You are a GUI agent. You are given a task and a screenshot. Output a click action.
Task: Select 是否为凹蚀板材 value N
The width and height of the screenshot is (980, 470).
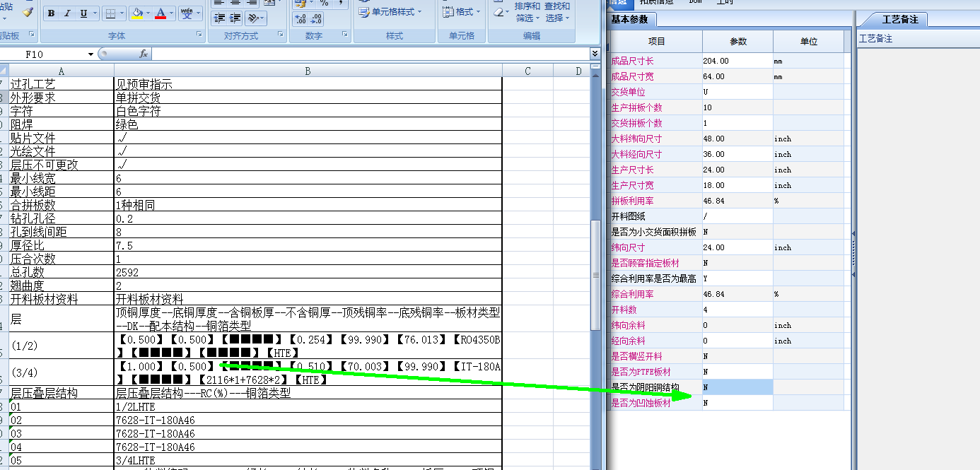click(x=737, y=403)
